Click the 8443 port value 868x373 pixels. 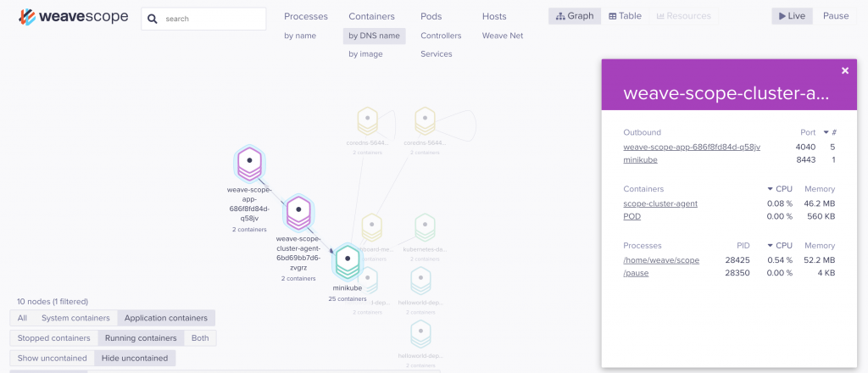[x=806, y=160]
